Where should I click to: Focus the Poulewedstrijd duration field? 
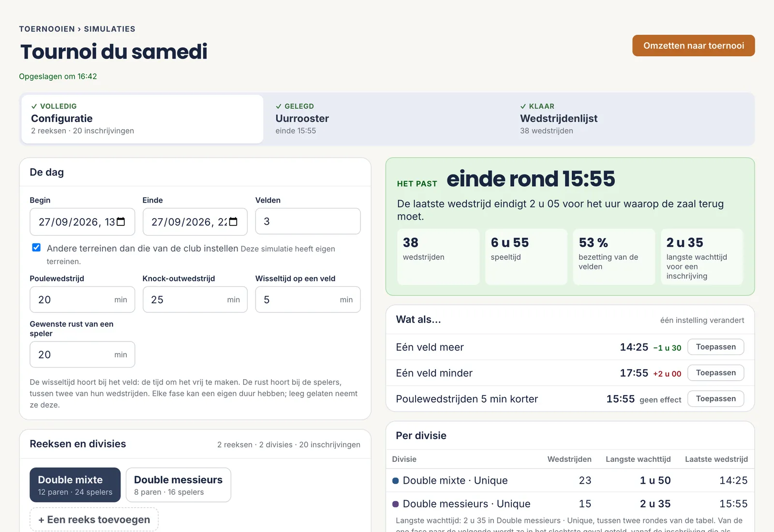pyautogui.click(x=82, y=299)
